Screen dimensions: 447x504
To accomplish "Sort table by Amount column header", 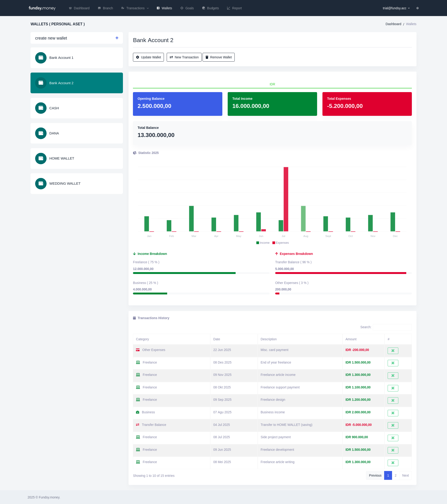I will coord(351,339).
